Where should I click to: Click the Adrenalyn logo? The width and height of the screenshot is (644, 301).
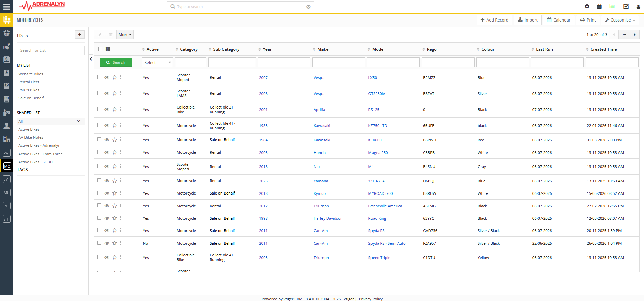(42, 6)
